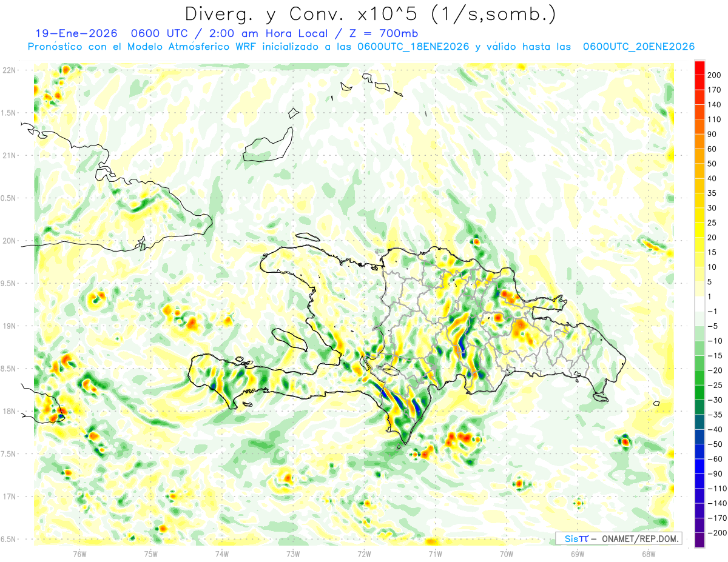The width and height of the screenshot is (728, 562).
Task: Select the white swatch between 1 and -1
Action: click(x=699, y=304)
